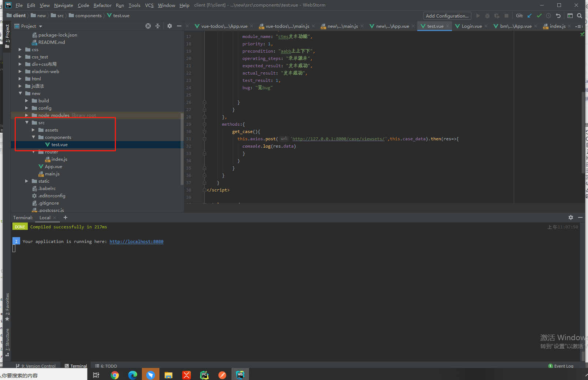Toggle 6: TODO tool window
Screen dimensions: 588x380
pos(106,366)
